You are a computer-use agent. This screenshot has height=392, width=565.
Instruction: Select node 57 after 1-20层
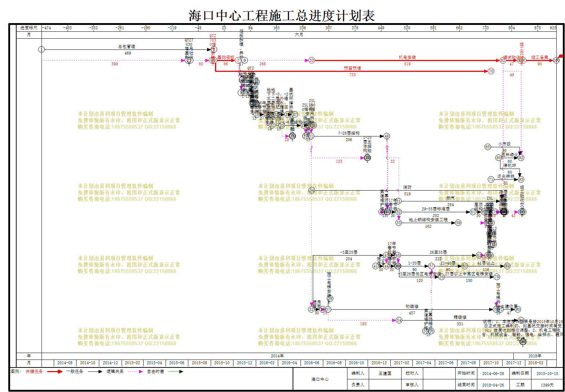pos(432,266)
